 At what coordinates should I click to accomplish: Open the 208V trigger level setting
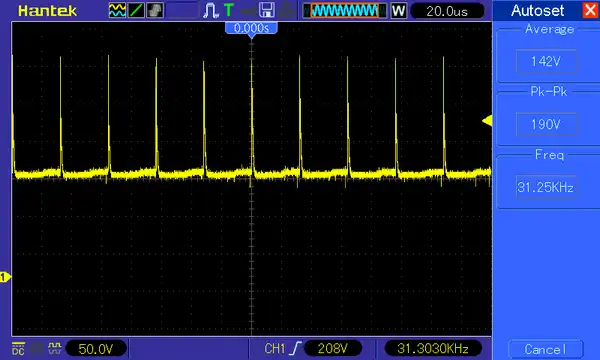[333, 348]
